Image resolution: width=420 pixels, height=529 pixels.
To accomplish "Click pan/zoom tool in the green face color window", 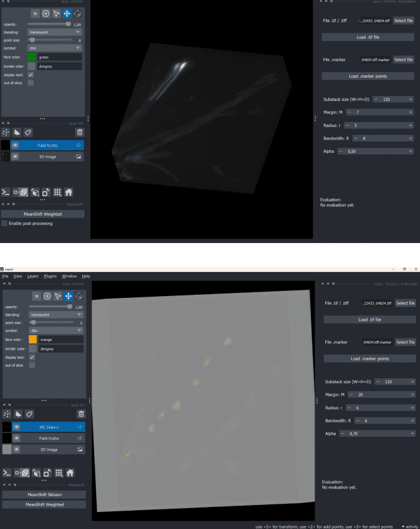I will tap(67, 13).
